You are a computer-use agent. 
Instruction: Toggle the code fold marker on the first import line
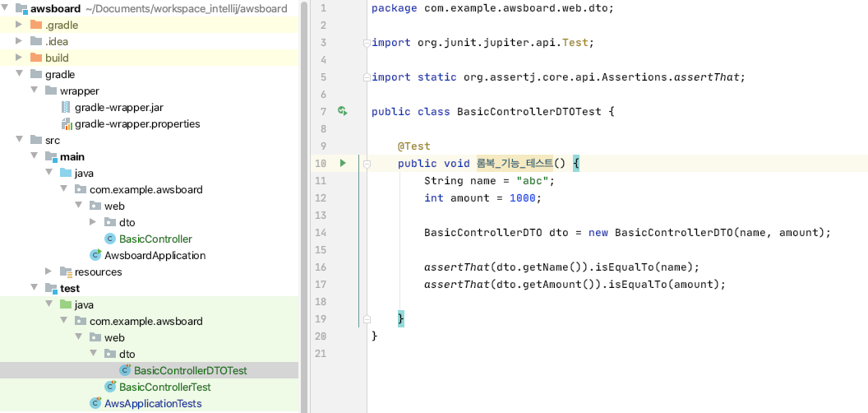pyautogui.click(x=367, y=43)
